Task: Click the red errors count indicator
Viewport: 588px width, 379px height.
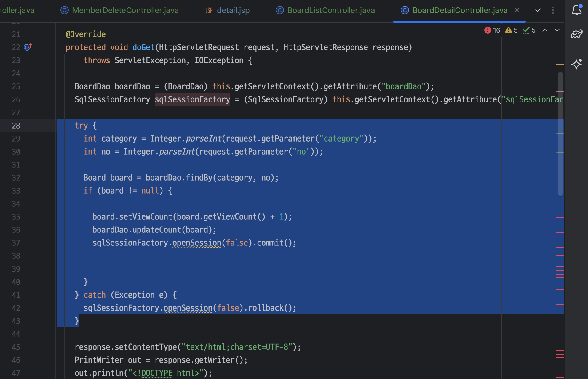Action: pos(492,30)
